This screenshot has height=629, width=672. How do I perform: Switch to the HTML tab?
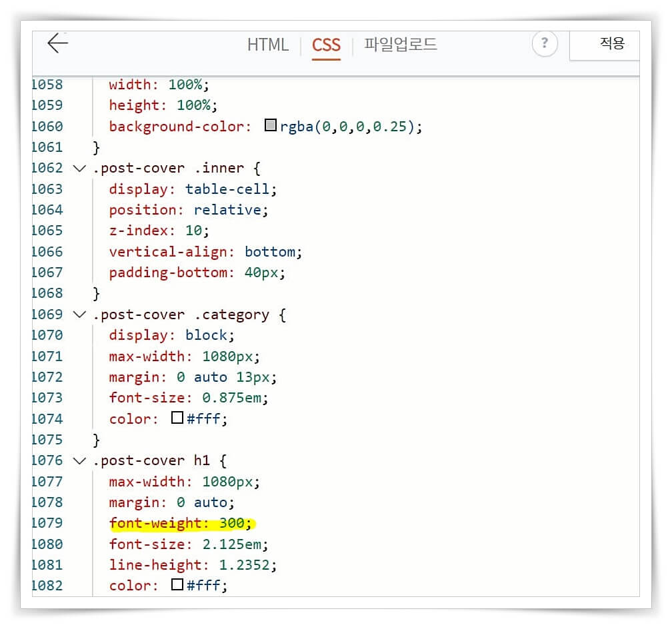267,45
